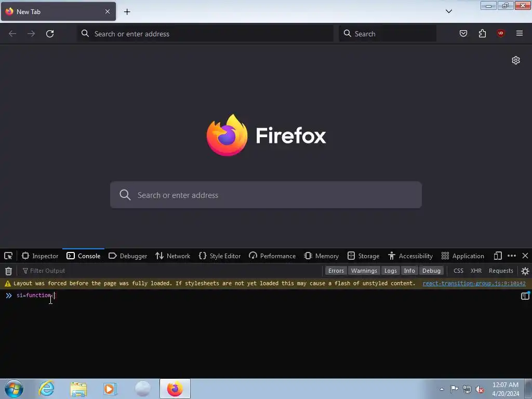Toggle the XHR filter

point(476,271)
